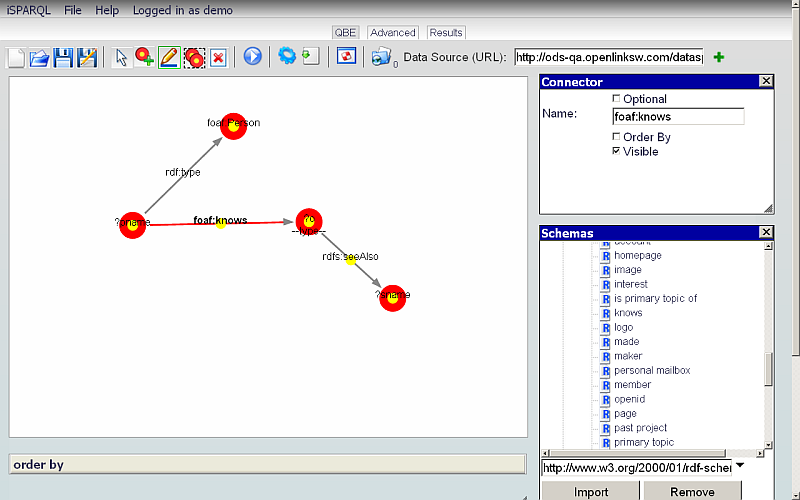800x500 pixels.
Task: Click the window with red square icon
Action: click(x=346, y=56)
